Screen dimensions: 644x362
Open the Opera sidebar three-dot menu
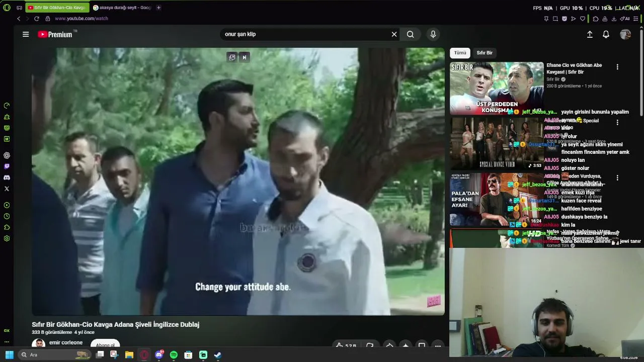pos(7,342)
